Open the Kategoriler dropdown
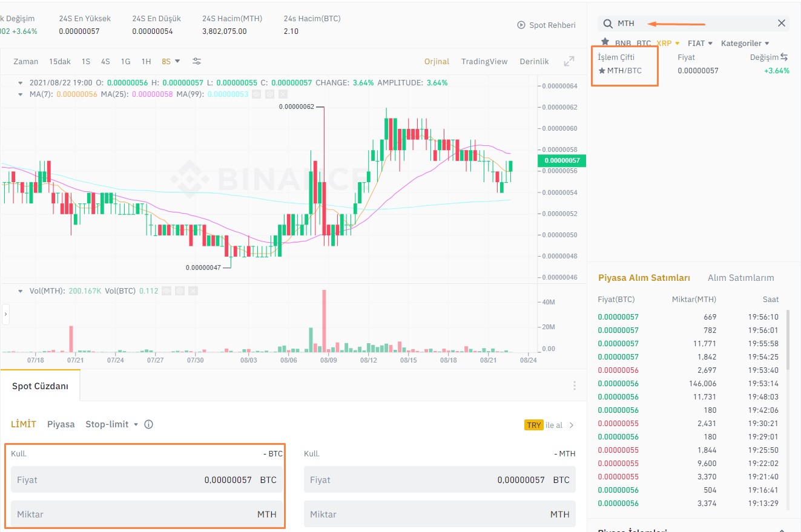Viewport: 801px width, 532px height. point(745,43)
